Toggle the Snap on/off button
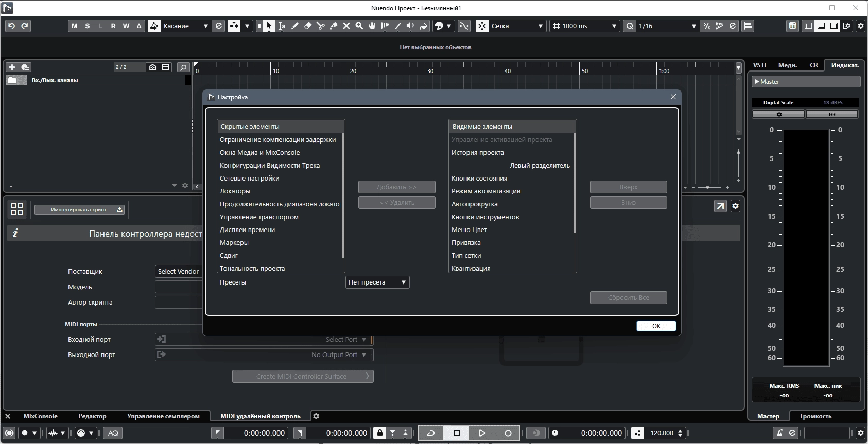Image resolution: width=868 pixels, height=444 pixels. (482, 26)
